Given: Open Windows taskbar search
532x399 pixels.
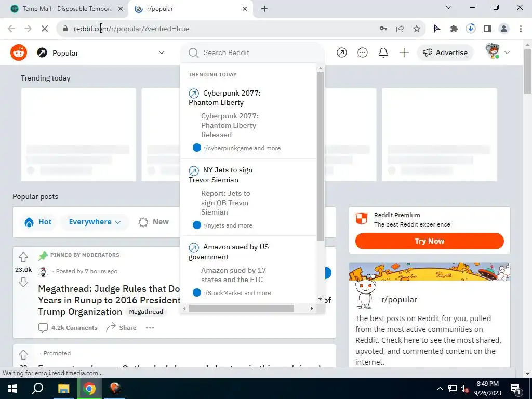Looking at the screenshot, I should click(37, 389).
